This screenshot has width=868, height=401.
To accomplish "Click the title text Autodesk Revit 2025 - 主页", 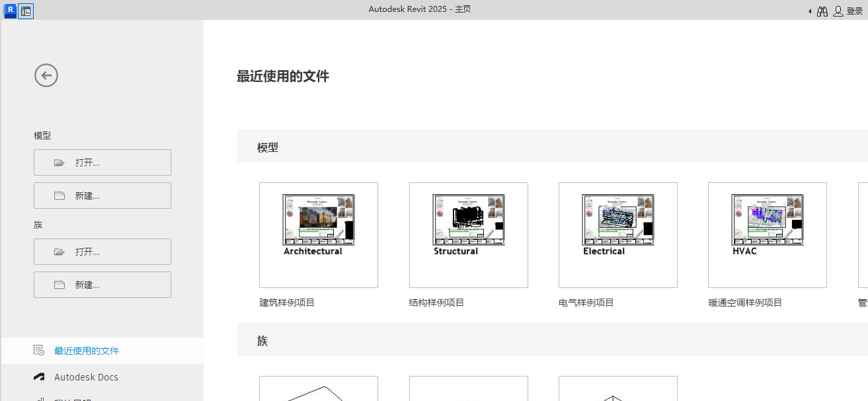I will click(420, 9).
